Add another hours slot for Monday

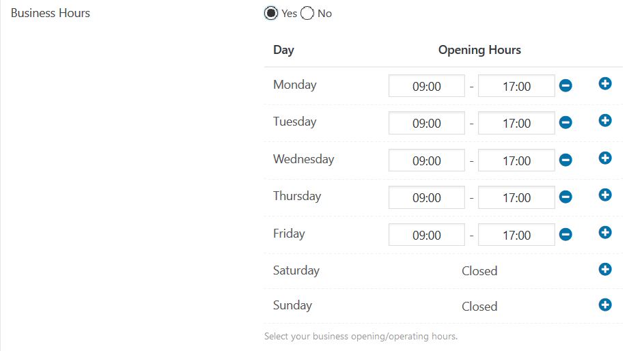pyautogui.click(x=605, y=83)
